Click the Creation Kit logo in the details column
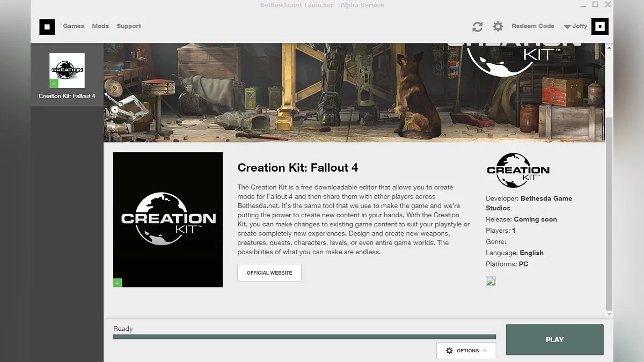 tap(518, 169)
